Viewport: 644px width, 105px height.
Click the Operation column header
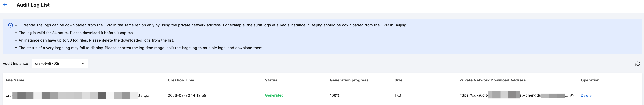click(590, 80)
